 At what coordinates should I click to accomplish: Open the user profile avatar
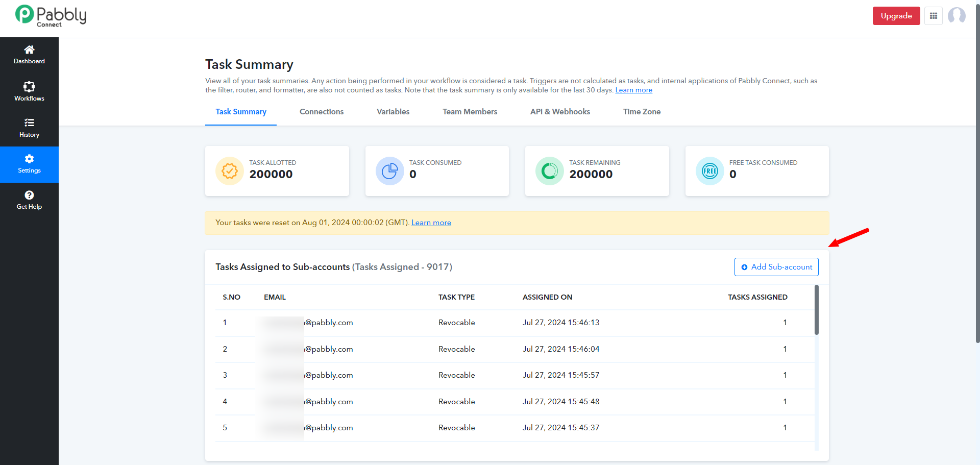coord(957,16)
